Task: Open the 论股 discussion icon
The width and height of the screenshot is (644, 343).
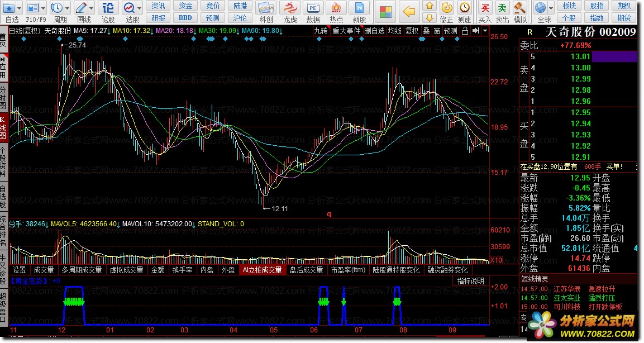Action: [108, 8]
